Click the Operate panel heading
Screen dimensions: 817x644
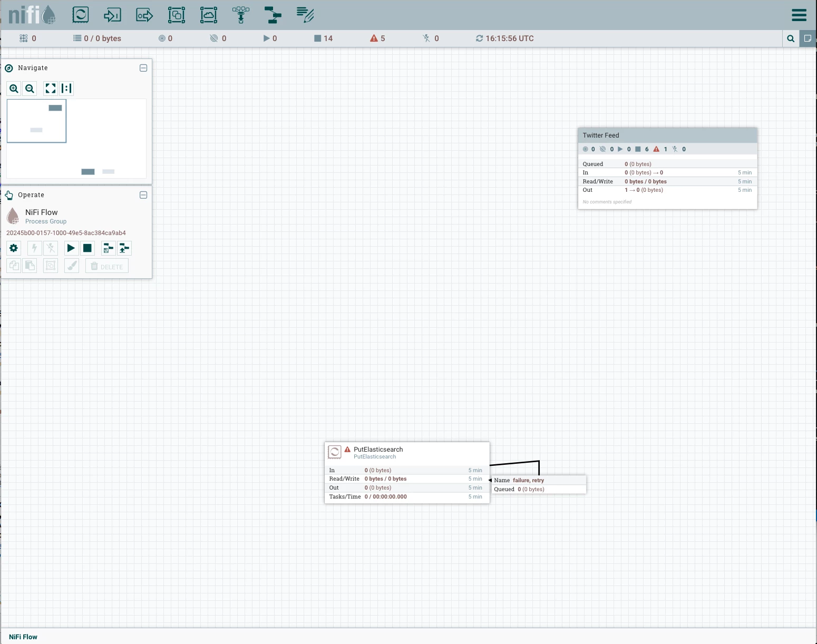pos(31,195)
